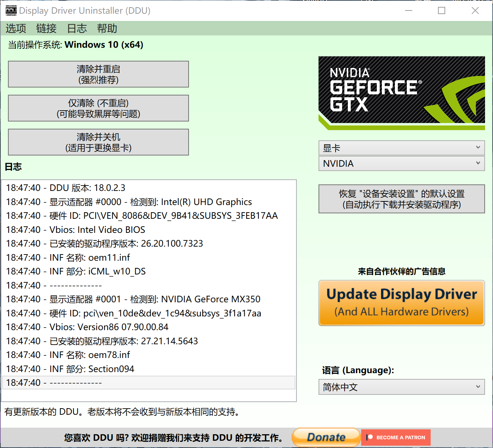Open the 链接 menu

46,28
